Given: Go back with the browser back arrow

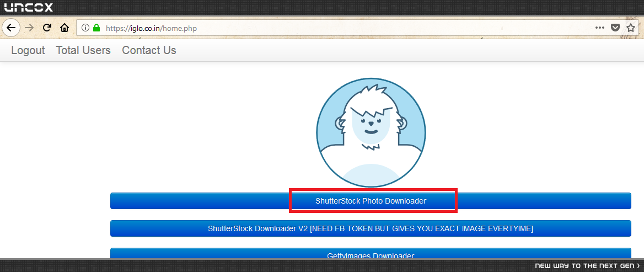Looking at the screenshot, I should coord(10,28).
